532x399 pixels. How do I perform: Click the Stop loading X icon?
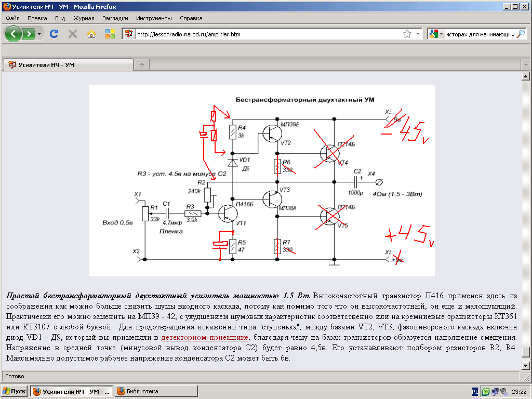73,34
